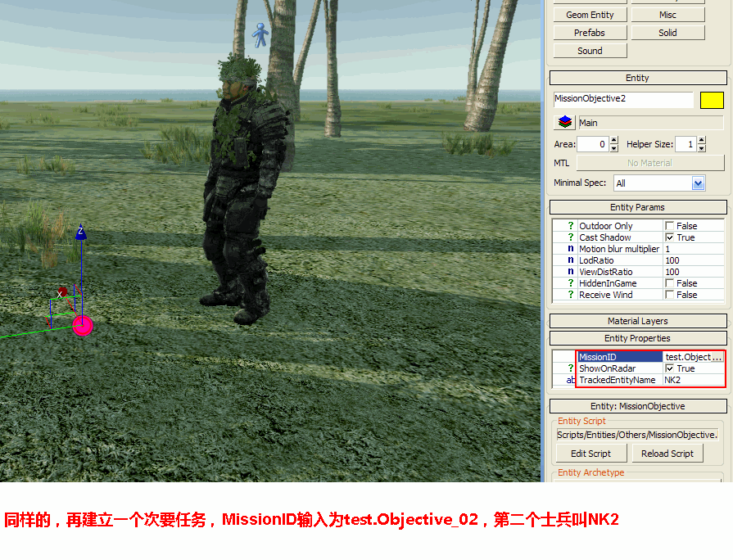The height and width of the screenshot is (560, 733).
Task: Collapse the Entity rollup header
Action: pos(638,78)
